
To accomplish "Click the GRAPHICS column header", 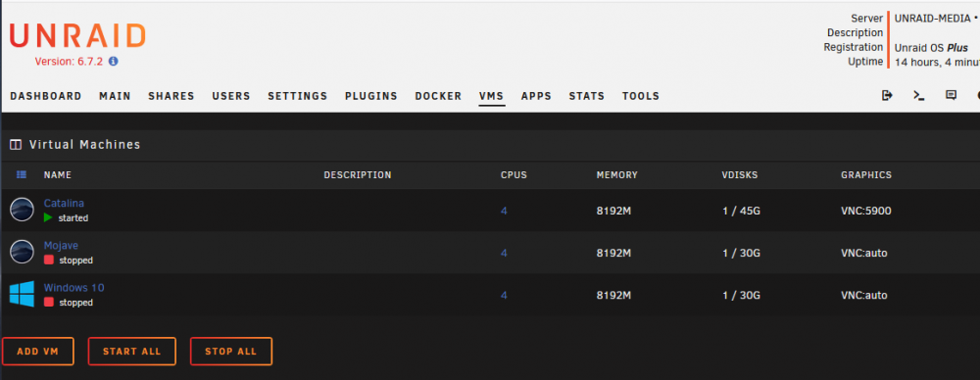I will click(x=866, y=175).
